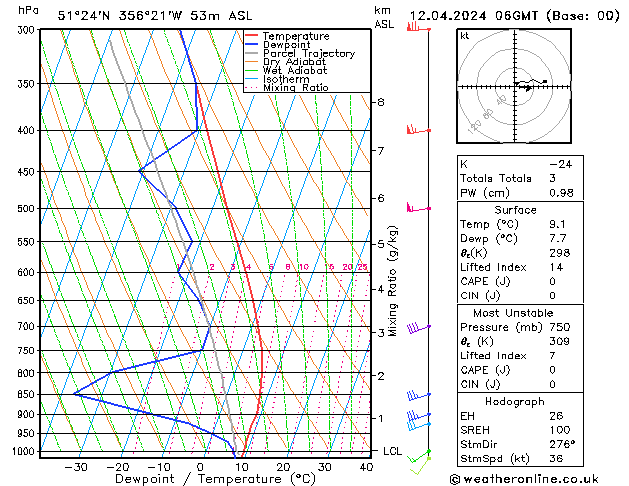The height and width of the screenshot is (486, 629).
Task: Select the Dry Adiabat legend label
Action: pyautogui.click(x=294, y=62)
